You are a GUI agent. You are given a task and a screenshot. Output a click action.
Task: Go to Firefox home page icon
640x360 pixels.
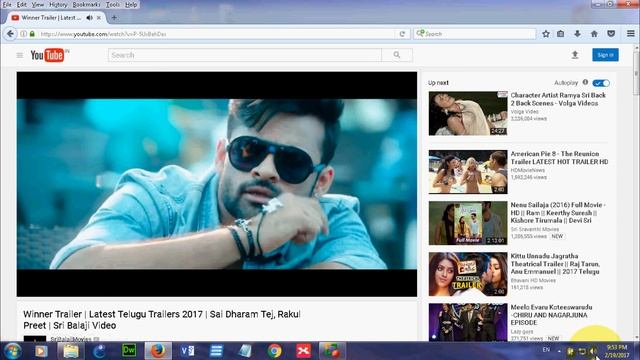(x=594, y=34)
